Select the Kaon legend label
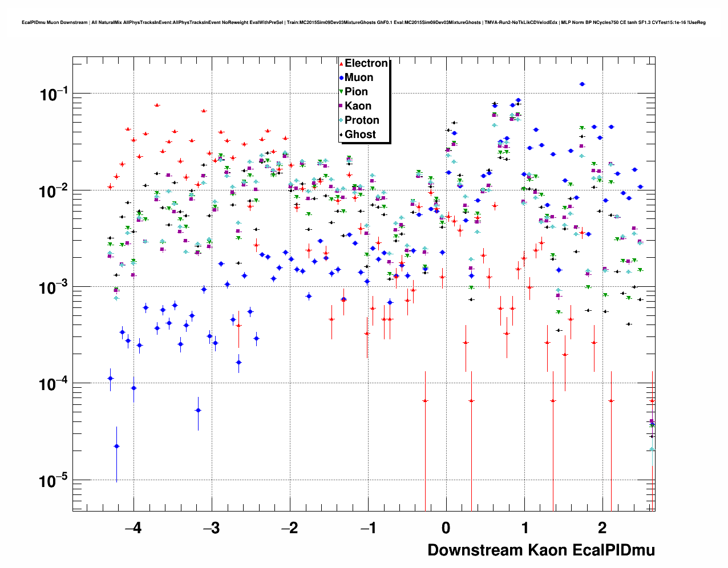This screenshot has width=728, height=568. (x=358, y=106)
